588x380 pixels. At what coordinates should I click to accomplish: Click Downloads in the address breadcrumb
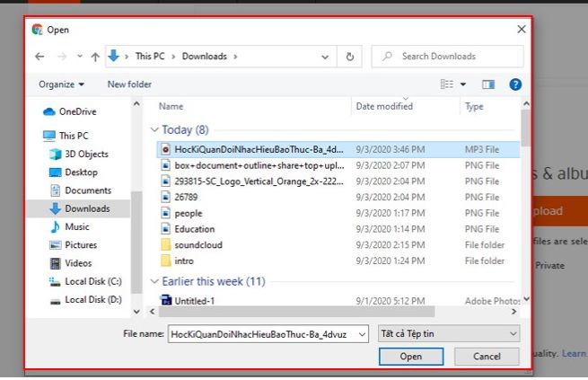click(205, 57)
